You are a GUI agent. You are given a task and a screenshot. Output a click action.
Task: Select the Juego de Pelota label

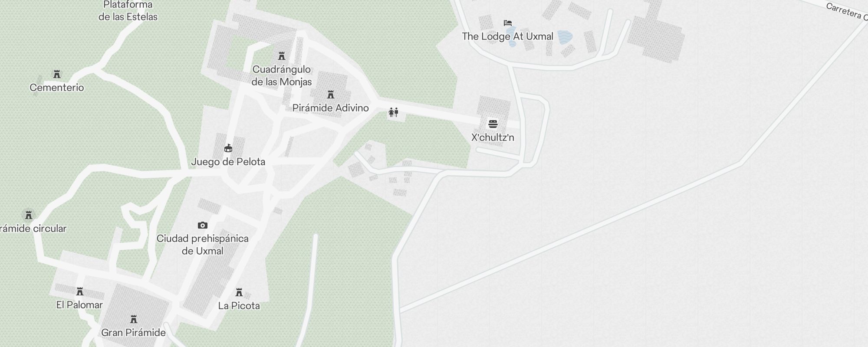tap(228, 162)
